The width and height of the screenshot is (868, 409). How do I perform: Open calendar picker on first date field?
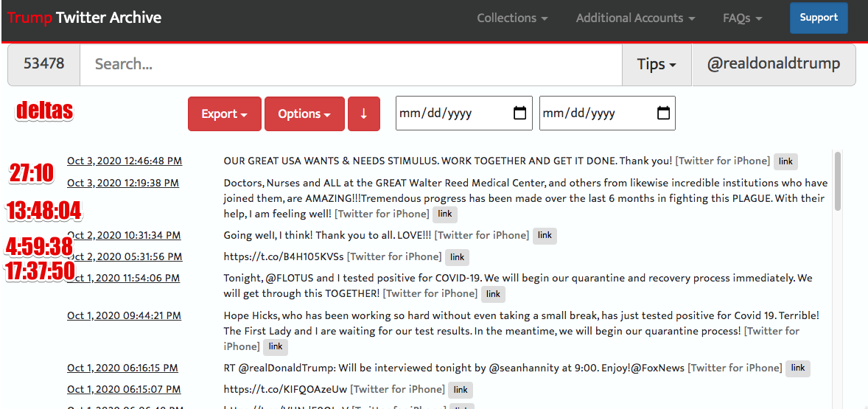click(519, 113)
